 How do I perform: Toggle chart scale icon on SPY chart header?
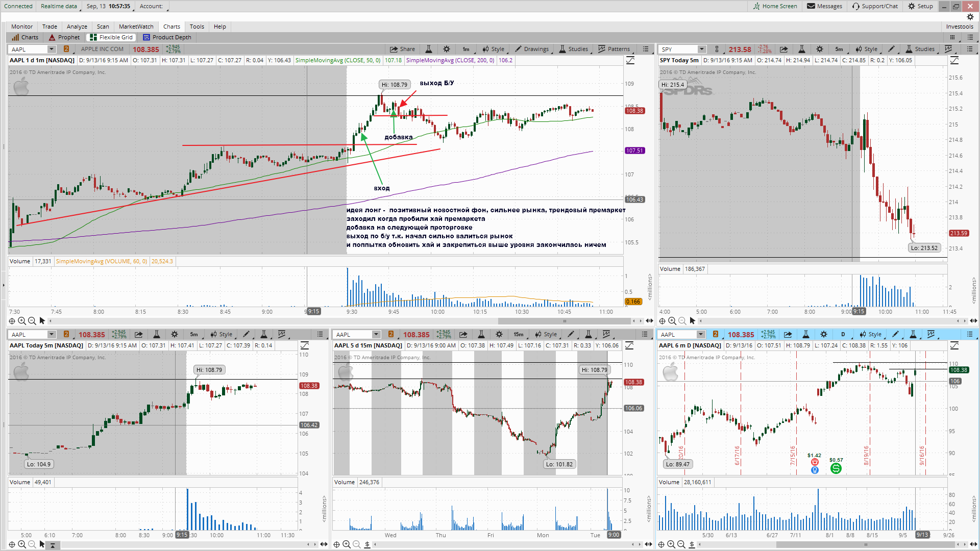click(x=954, y=60)
